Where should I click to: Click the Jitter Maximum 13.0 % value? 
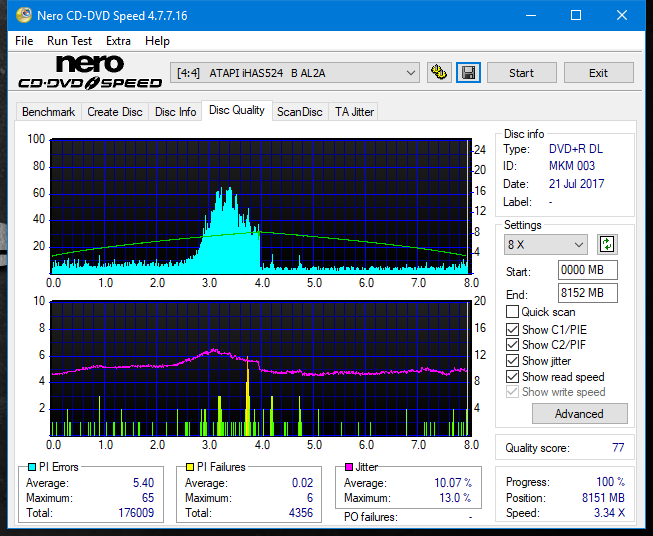pyautogui.click(x=456, y=498)
